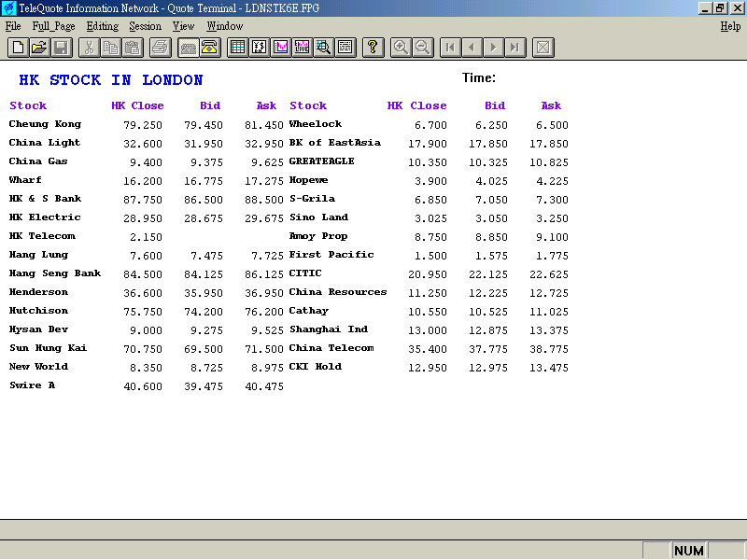
Task: Select the CKI Hold stock name
Action: [x=316, y=367]
